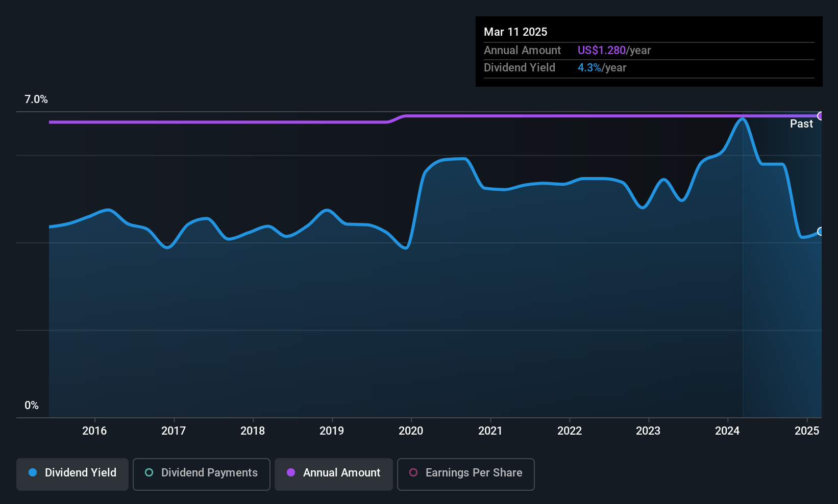
Task: Toggle the Dividend Yield series
Action: point(72,474)
